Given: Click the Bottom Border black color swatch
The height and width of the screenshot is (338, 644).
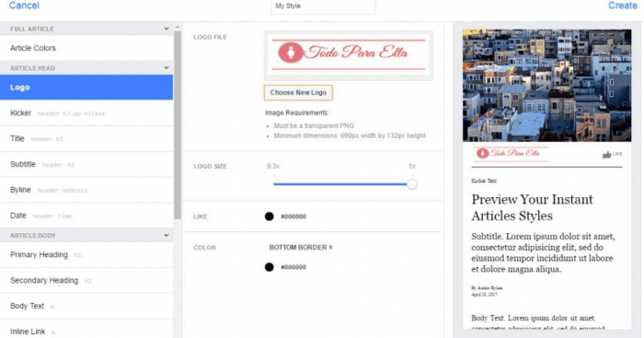Looking at the screenshot, I should tap(269, 267).
